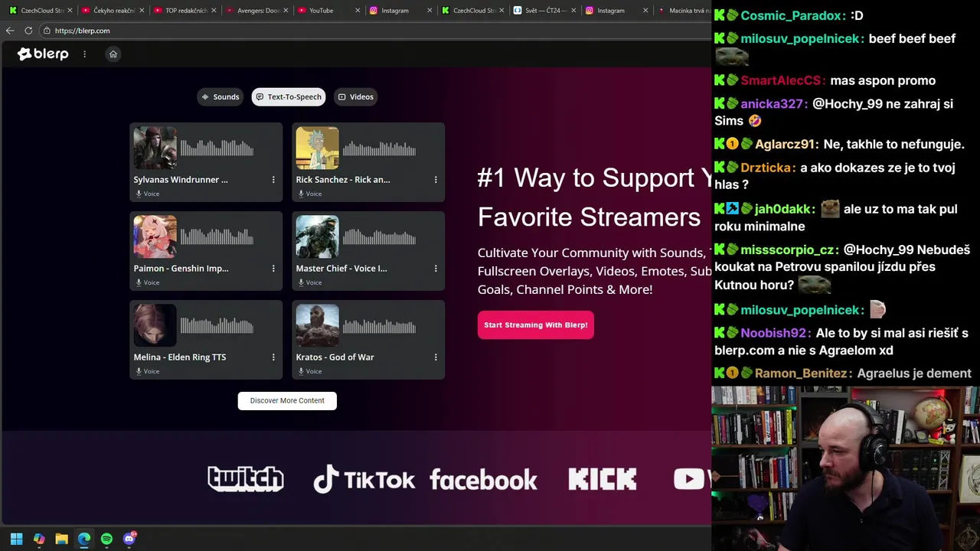Click Discover More Content button
The width and height of the screenshot is (980, 551).
[x=287, y=401]
